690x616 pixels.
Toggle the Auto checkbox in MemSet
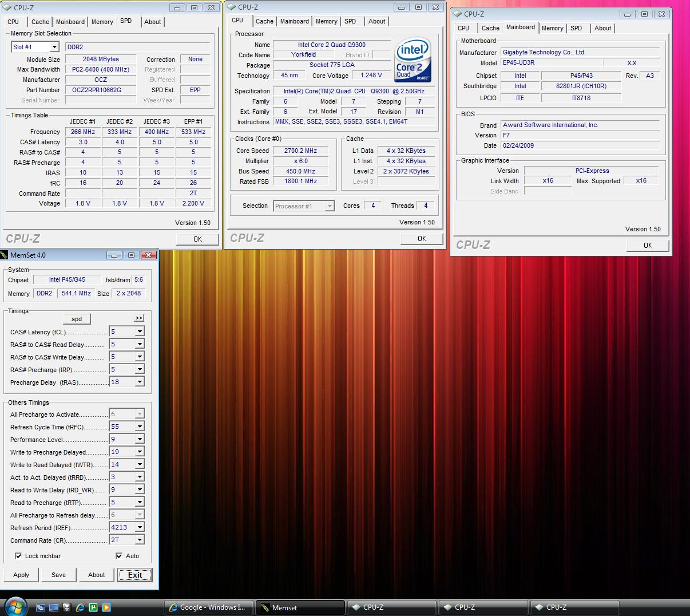119,556
